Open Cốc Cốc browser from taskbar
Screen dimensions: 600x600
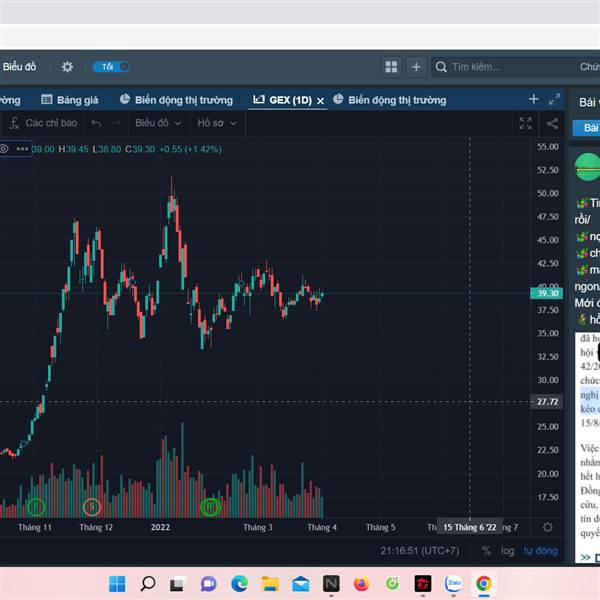coord(392,584)
